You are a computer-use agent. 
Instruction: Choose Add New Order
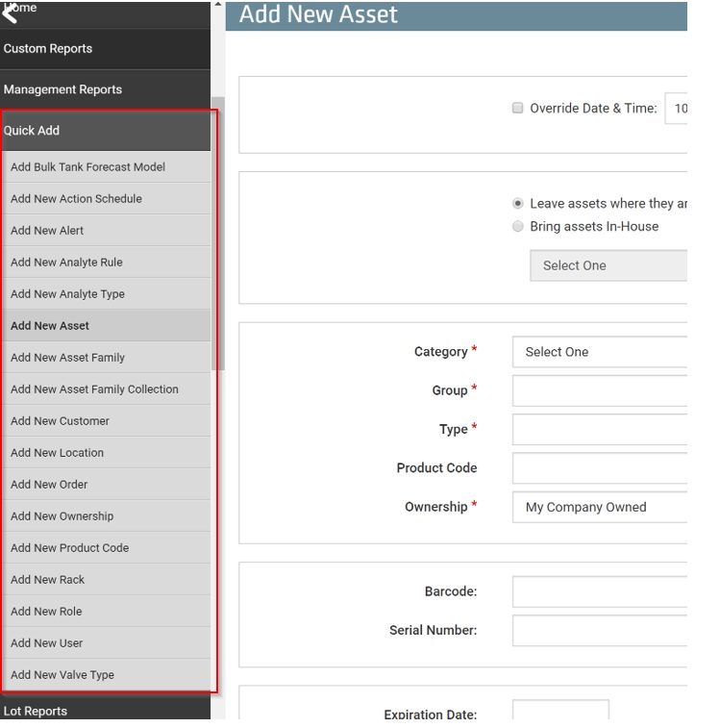(107, 485)
